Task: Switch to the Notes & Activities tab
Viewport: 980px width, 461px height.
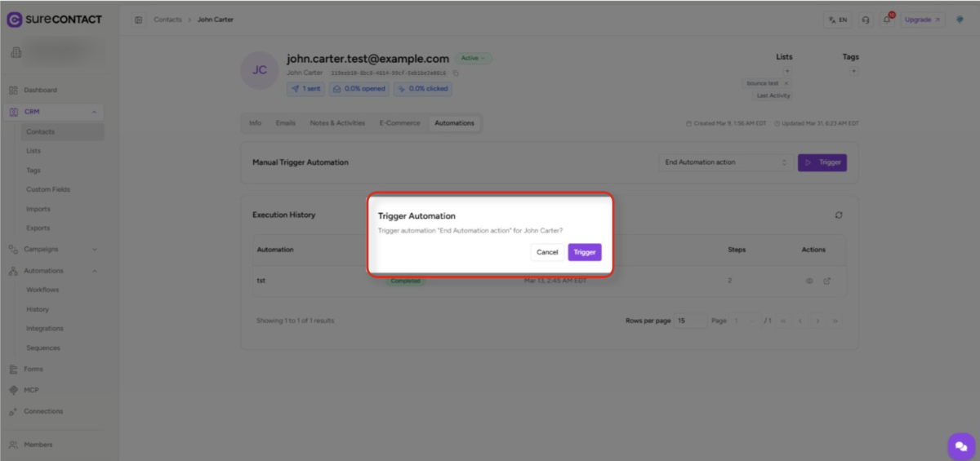Action: (337, 123)
